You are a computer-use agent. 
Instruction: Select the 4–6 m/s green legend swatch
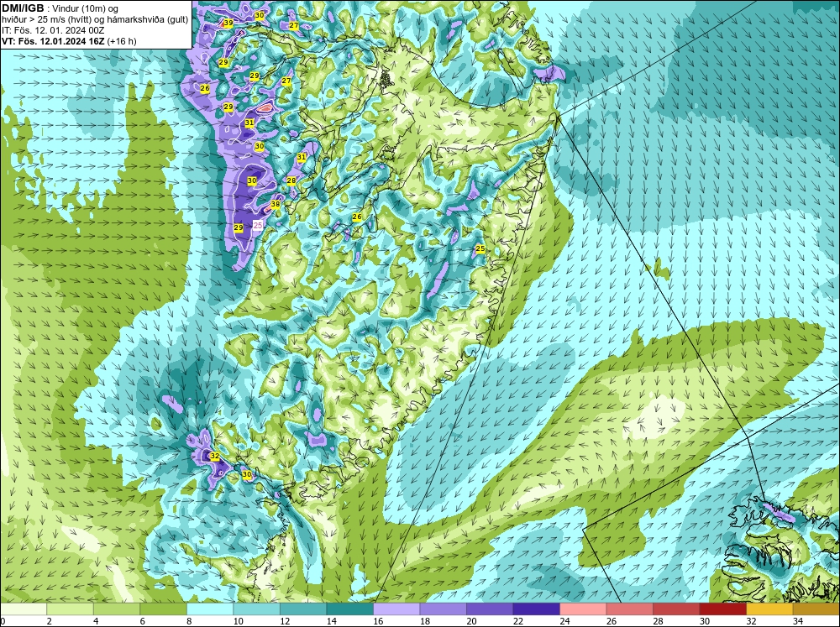coord(117,609)
